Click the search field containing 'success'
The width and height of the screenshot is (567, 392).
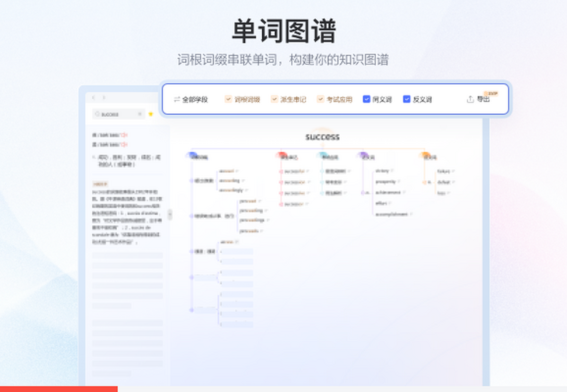click(x=116, y=114)
